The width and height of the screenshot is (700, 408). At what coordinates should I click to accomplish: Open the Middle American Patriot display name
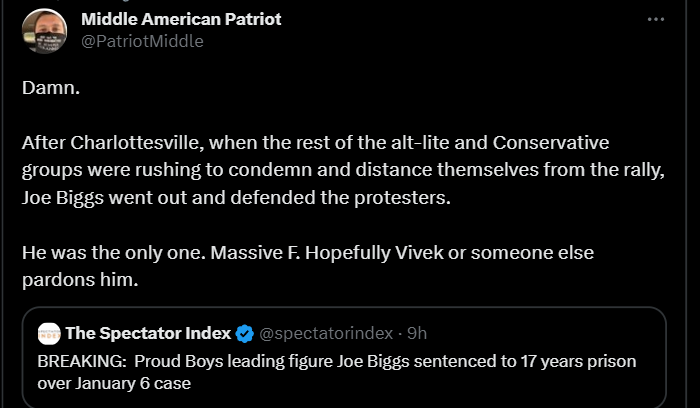pos(180,19)
